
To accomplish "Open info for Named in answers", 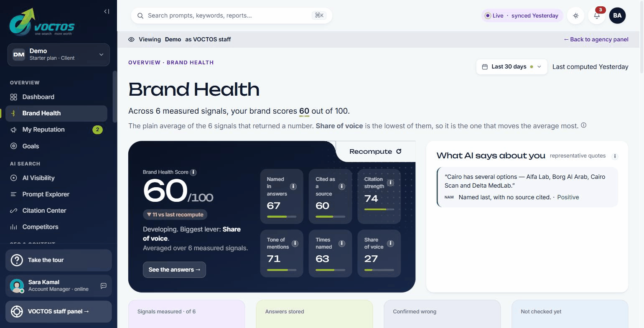I will (293, 186).
